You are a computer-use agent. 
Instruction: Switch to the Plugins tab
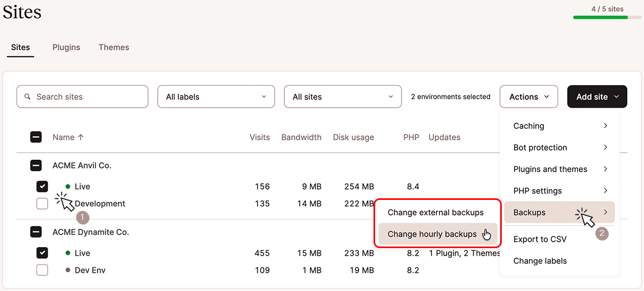(67, 47)
